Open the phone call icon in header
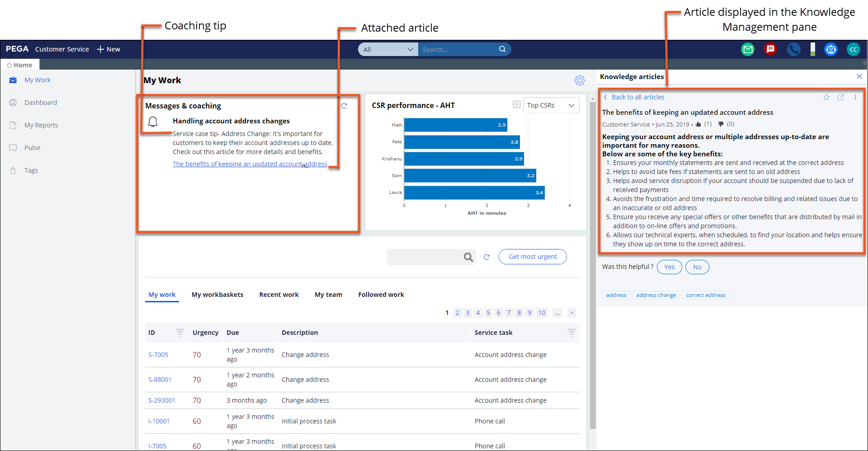 [x=793, y=49]
